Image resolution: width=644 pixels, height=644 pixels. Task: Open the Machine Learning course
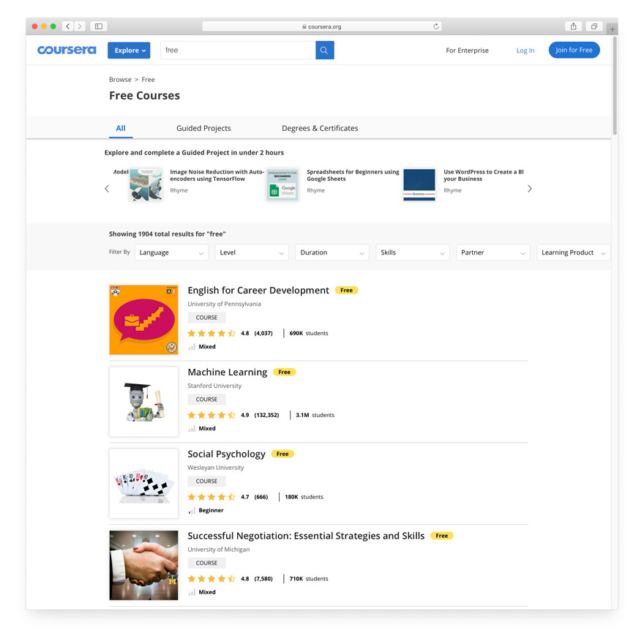(227, 372)
